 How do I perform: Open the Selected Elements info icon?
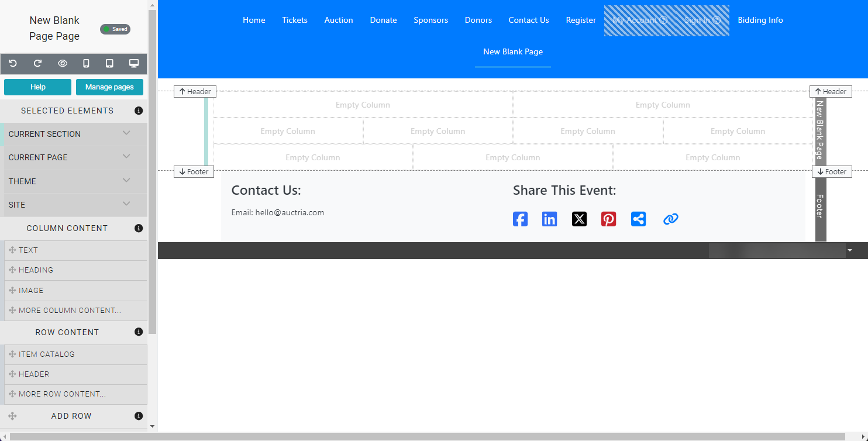tap(139, 111)
